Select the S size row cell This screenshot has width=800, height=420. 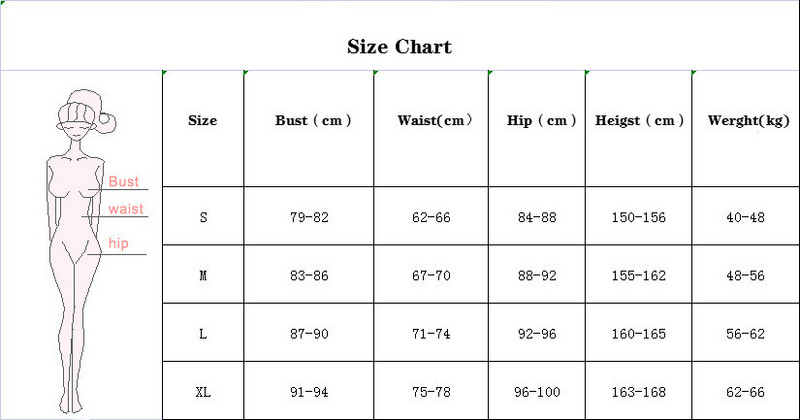pyautogui.click(x=203, y=218)
